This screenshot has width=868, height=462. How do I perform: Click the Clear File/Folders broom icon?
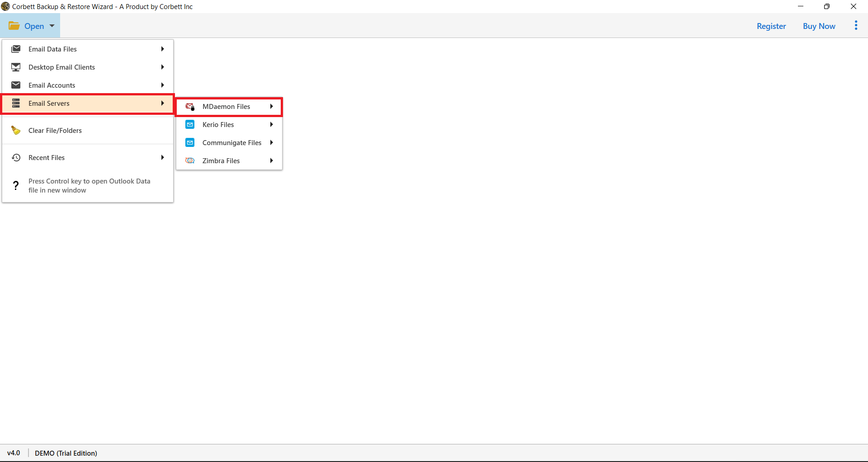(x=16, y=130)
